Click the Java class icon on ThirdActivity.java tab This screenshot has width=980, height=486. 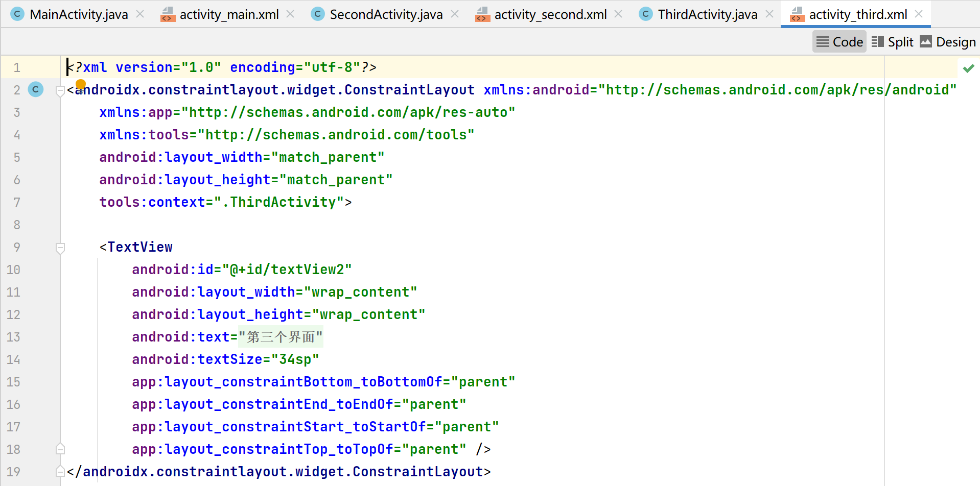tap(646, 14)
